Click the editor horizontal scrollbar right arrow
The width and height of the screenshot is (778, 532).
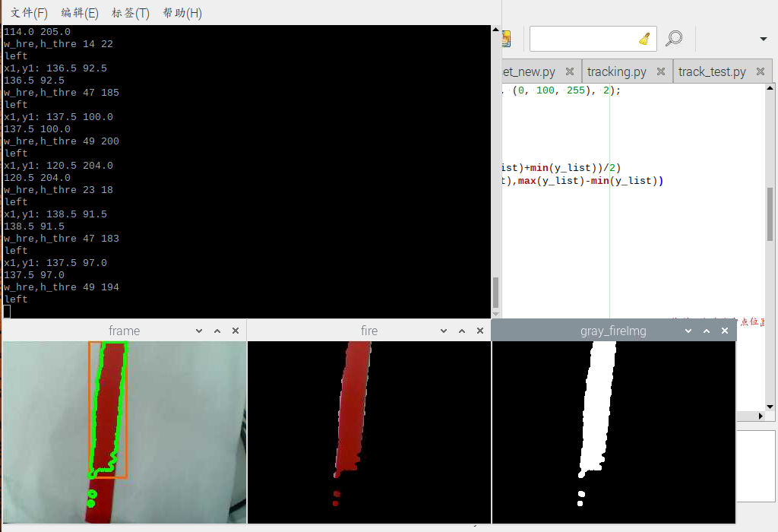[x=761, y=416]
